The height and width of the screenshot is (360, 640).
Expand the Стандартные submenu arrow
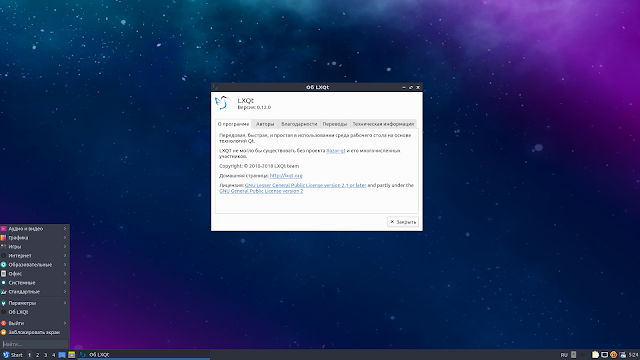coord(65,291)
